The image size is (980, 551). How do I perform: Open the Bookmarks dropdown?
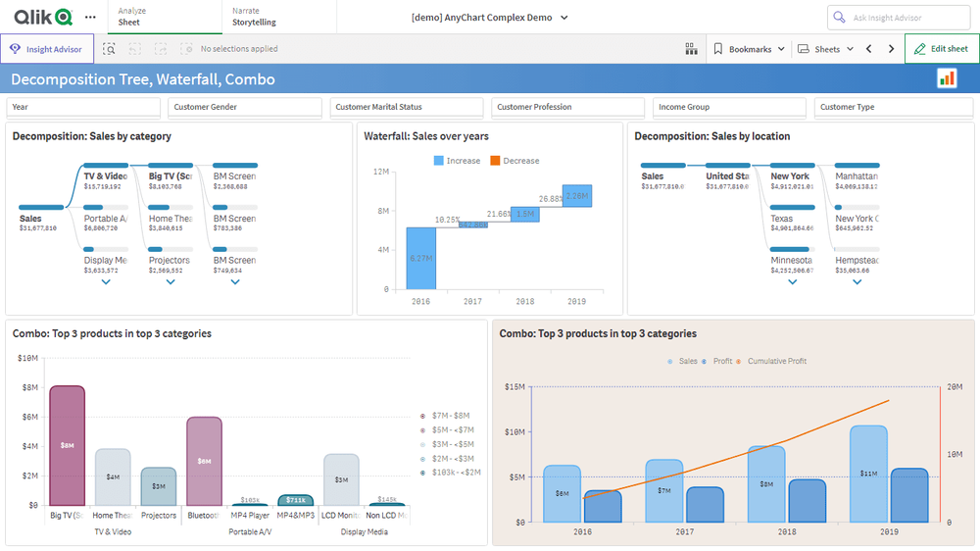pos(749,49)
